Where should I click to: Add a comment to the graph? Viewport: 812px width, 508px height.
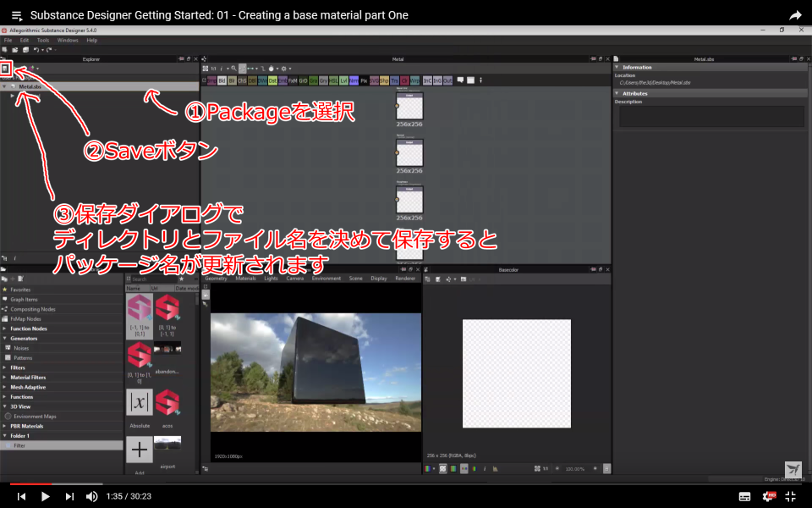pos(460,80)
